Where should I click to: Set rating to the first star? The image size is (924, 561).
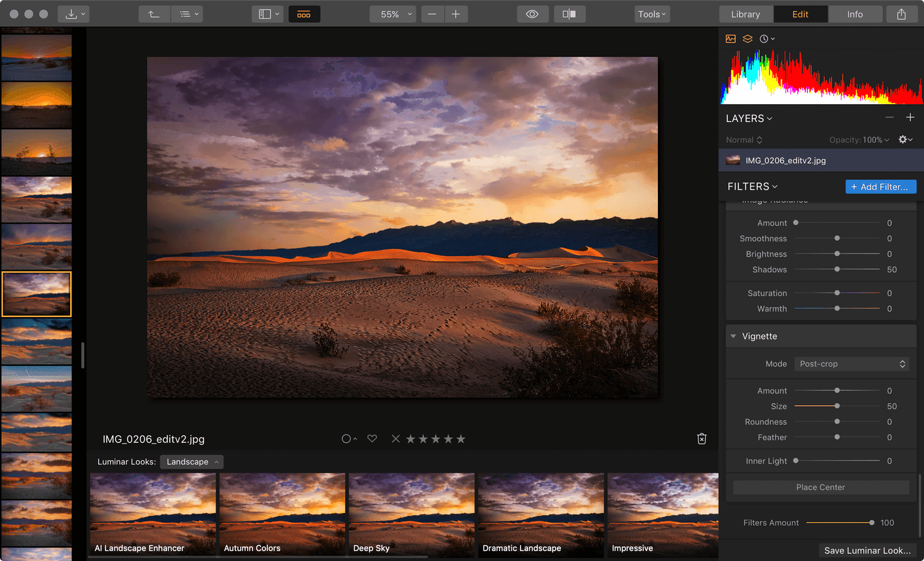pyautogui.click(x=410, y=438)
